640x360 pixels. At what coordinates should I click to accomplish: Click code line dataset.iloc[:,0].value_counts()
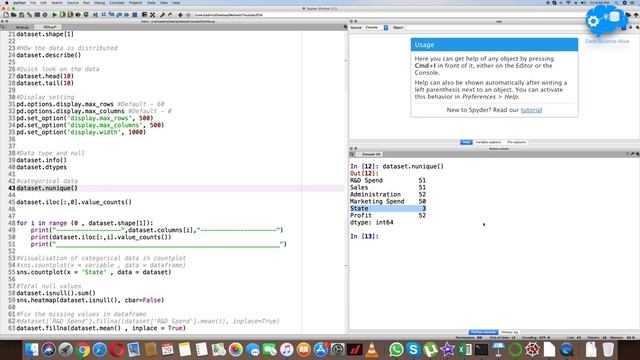(x=74, y=202)
